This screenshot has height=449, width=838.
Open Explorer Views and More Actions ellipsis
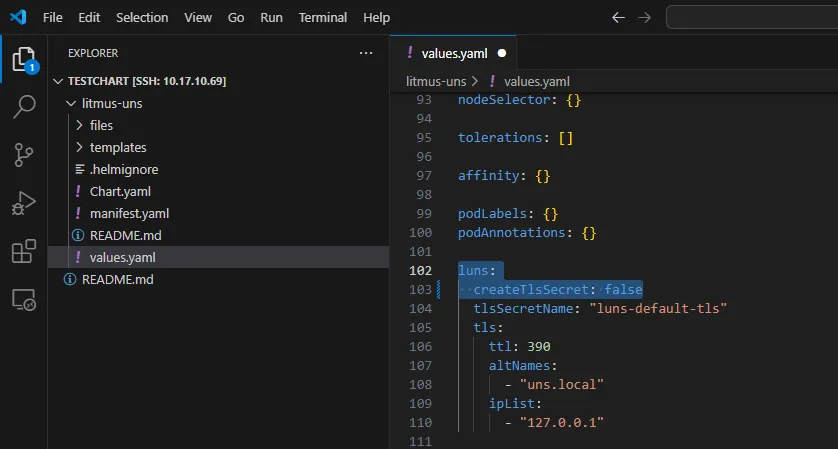pos(366,53)
